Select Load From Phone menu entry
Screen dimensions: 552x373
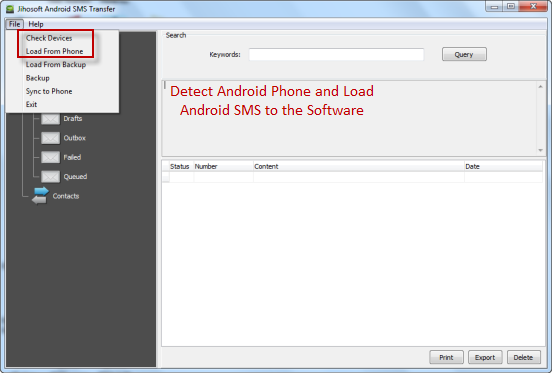click(55, 51)
